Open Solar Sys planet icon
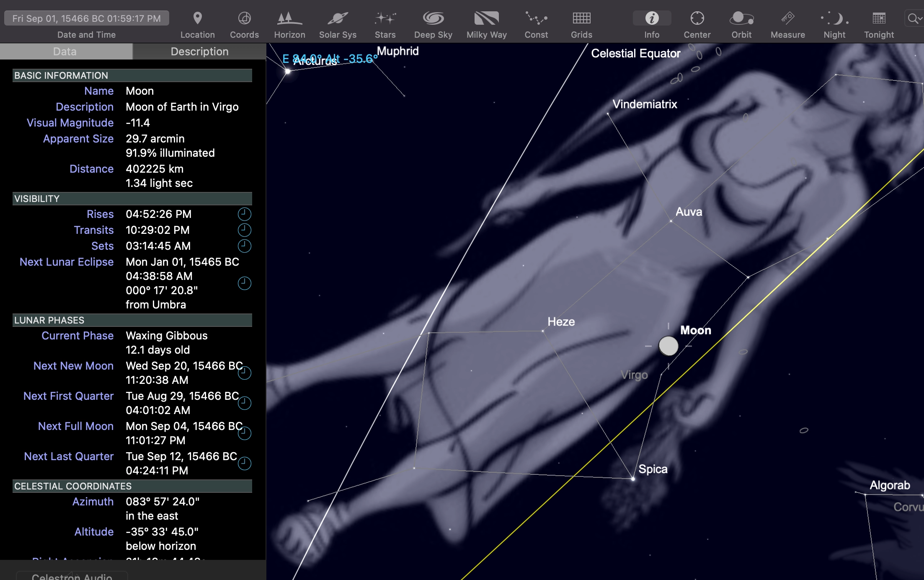This screenshot has width=924, height=580. click(x=338, y=18)
